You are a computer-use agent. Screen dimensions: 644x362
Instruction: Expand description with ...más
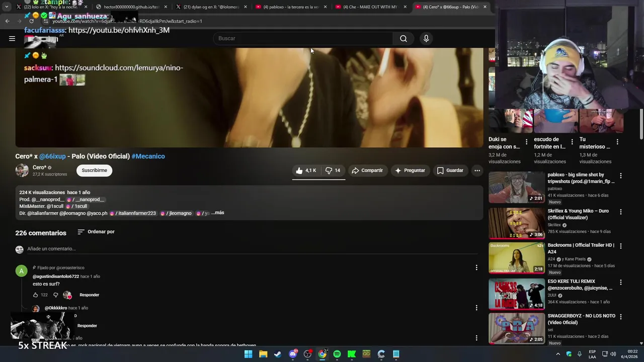coord(218,213)
